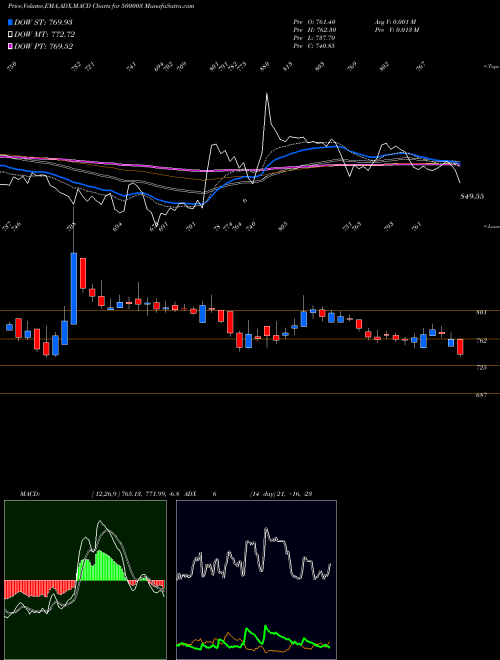Click the magenta DOW PT legend square
This screenshot has height=660, width=500.
10,46
